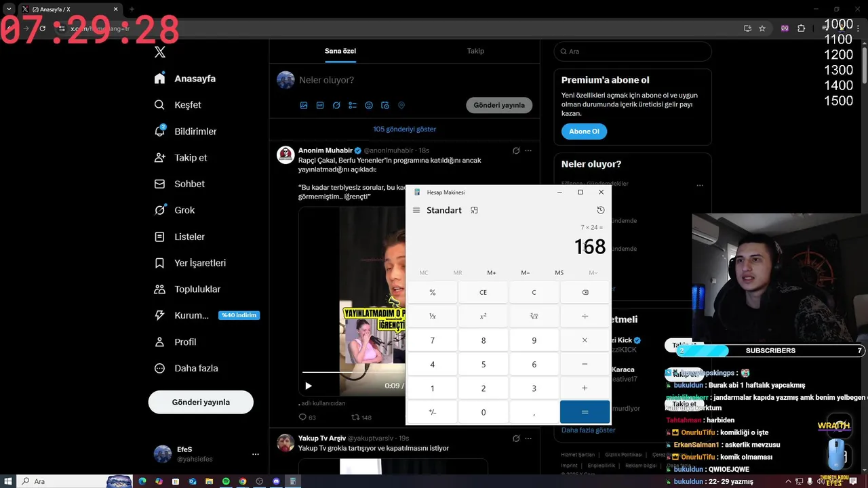Click Abone Ol premium button

point(584,131)
